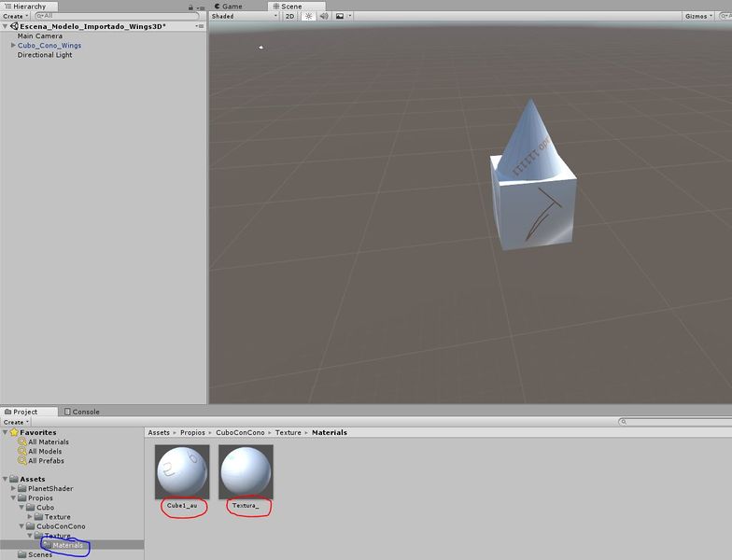Go to Texture in breadcrumb path
The image size is (732, 560).
pos(288,433)
